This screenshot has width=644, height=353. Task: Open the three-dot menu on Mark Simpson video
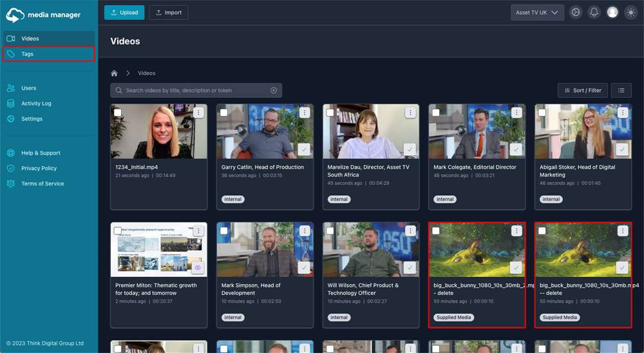click(x=305, y=231)
